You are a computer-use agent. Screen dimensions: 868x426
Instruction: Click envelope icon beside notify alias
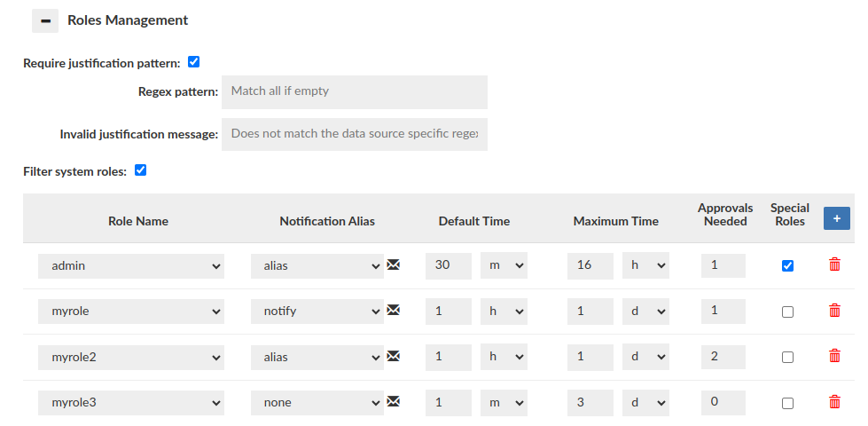(394, 311)
